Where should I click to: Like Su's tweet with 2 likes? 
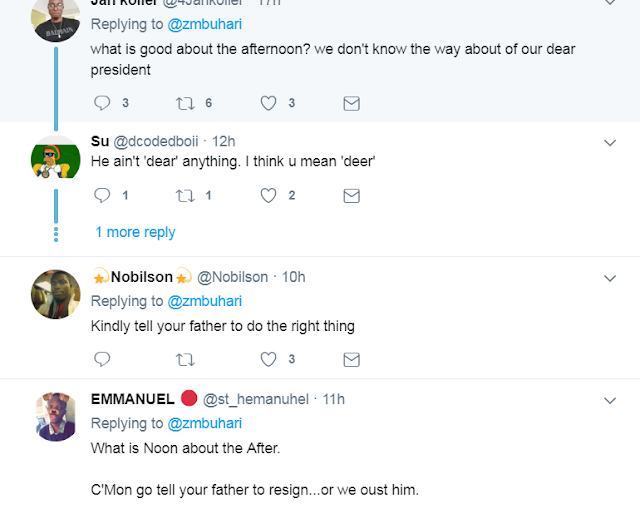(268, 196)
